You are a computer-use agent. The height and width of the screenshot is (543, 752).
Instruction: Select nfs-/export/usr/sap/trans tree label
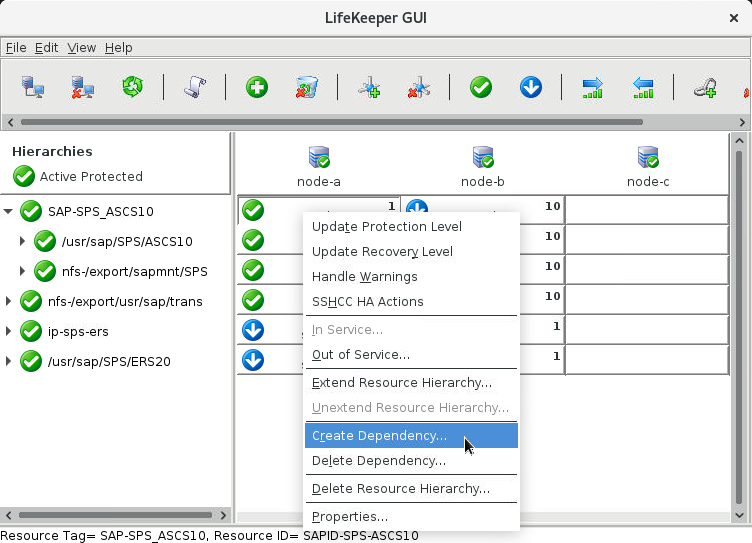pyautogui.click(x=125, y=302)
